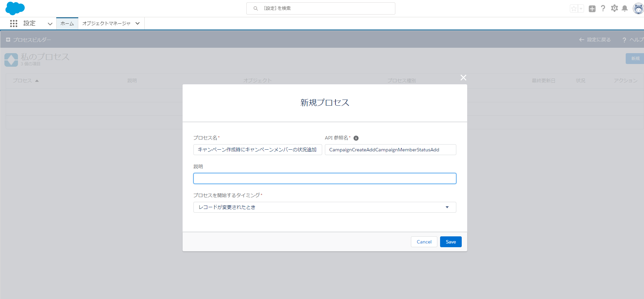Open the favorites list dropdown arrow
This screenshot has height=299, width=644.
tap(581, 9)
